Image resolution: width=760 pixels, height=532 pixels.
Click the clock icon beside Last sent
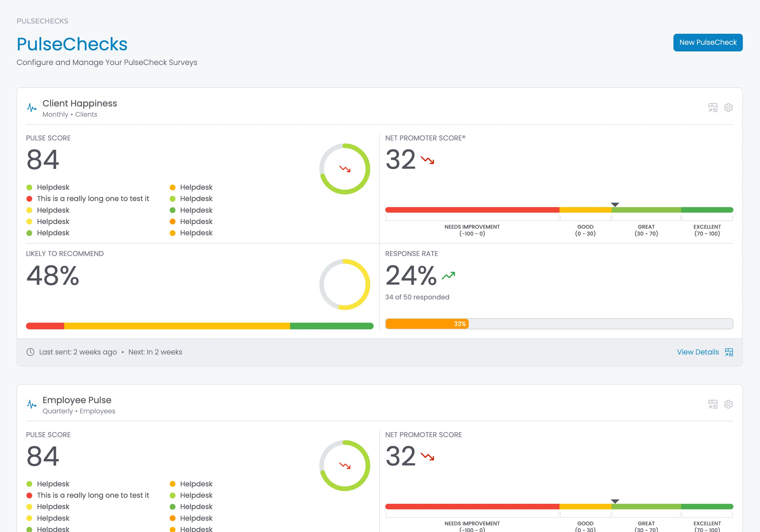point(30,352)
